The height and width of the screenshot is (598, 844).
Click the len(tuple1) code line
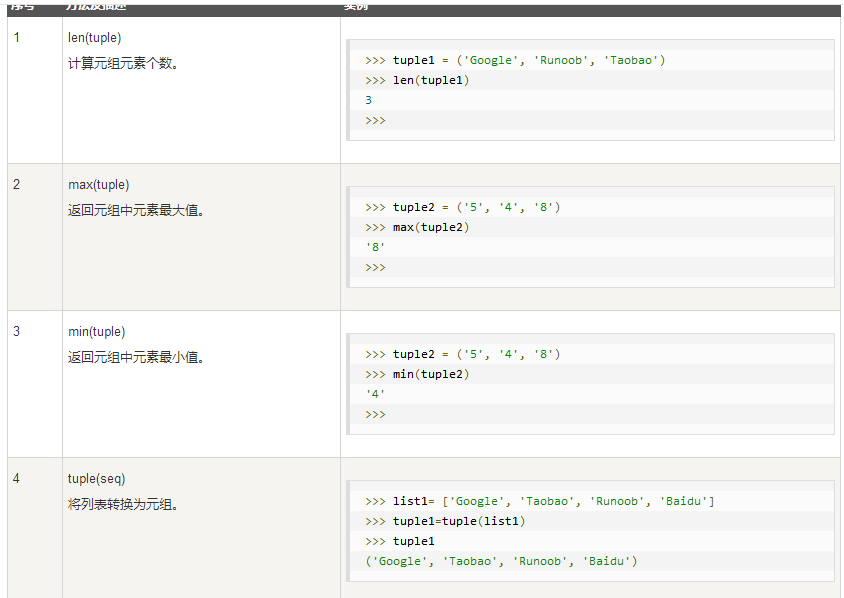click(418, 80)
